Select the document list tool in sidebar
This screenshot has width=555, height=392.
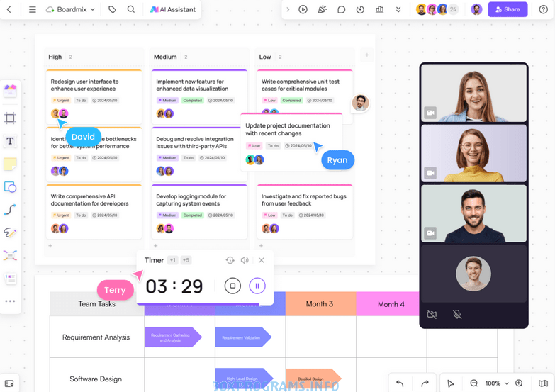10,279
